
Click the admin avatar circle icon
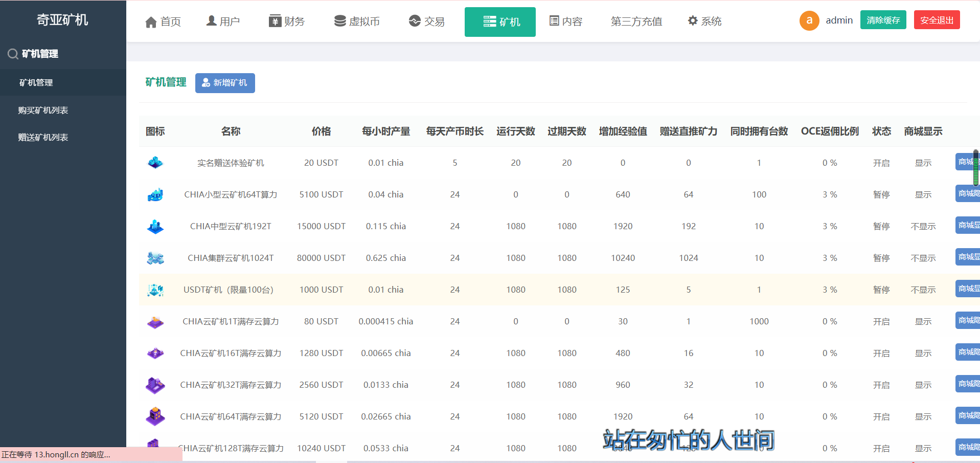[809, 20]
